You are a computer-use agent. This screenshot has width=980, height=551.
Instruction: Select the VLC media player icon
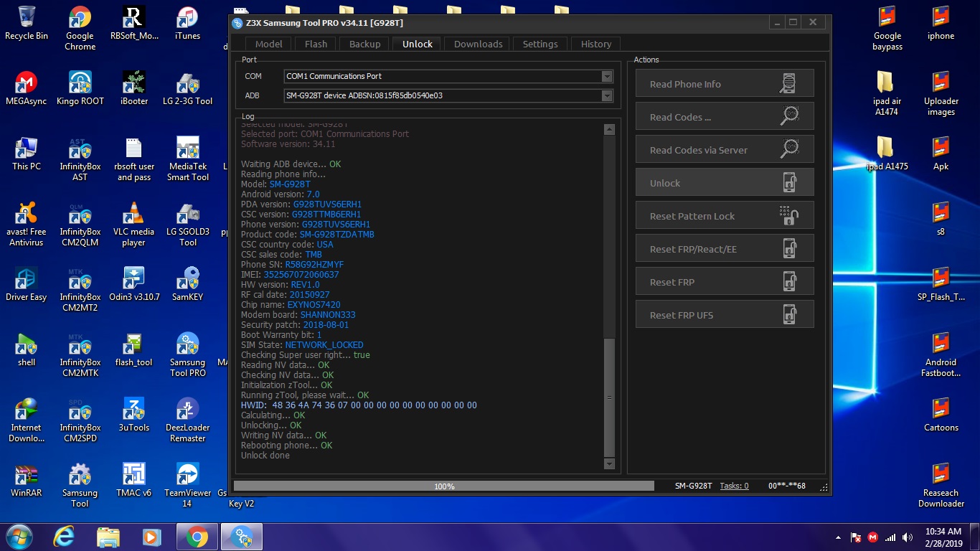[x=133, y=225]
